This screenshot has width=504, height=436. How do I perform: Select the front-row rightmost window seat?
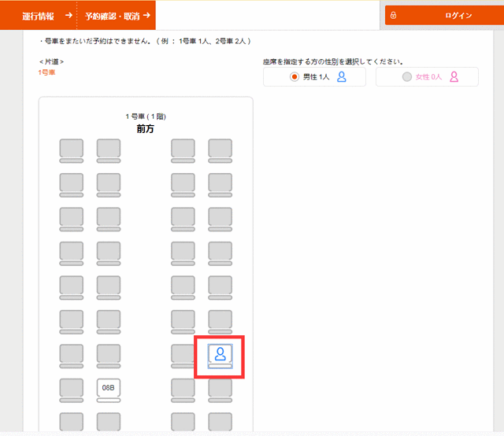coord(220,149)
